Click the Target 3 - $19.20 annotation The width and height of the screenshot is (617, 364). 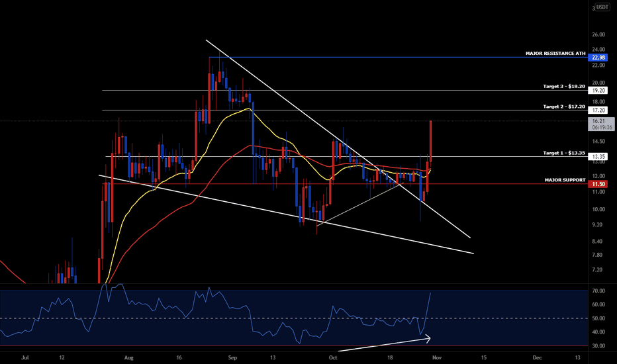pos(564,86)
